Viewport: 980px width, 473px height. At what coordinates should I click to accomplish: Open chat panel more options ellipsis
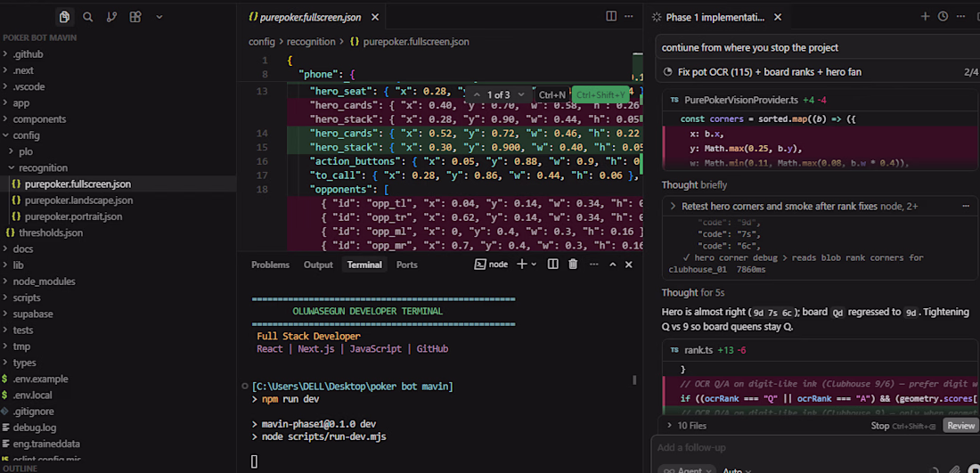click(961, 16)
